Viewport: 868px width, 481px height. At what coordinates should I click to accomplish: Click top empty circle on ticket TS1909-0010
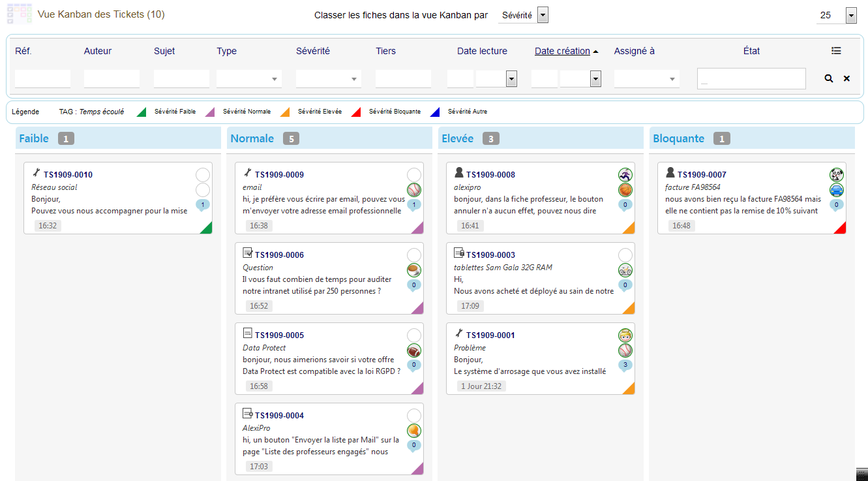pos(203,174)
